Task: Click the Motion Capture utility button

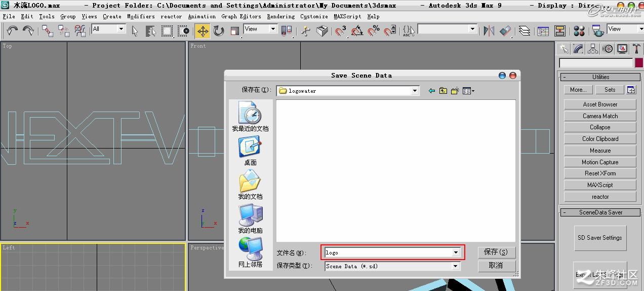Action: (600, 162)
